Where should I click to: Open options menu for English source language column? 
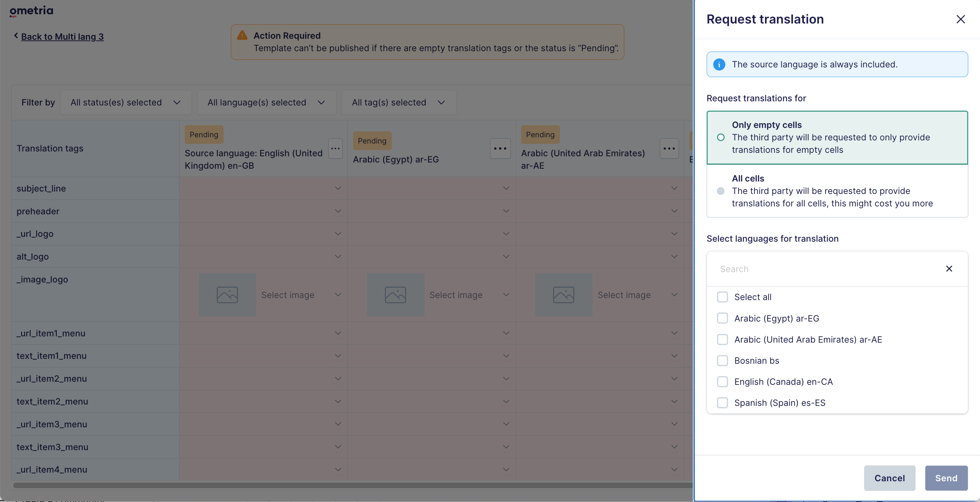(335, 149)
